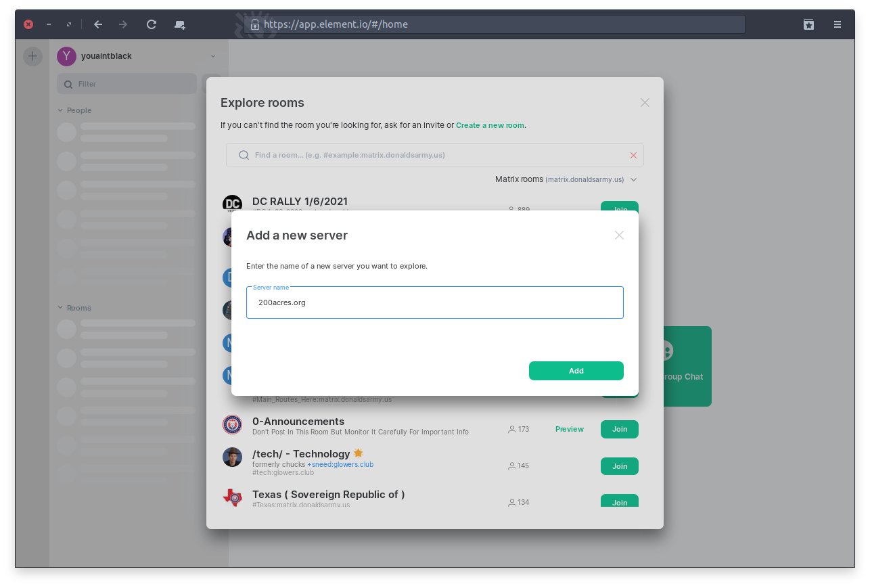Join the 0-Announcements room
The height and width of the screenshot is (588, 870).
[619, 429]
